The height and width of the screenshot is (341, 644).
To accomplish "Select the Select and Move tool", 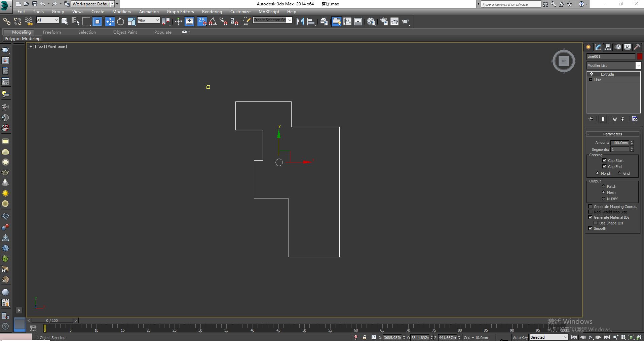I will click(110, 22).
